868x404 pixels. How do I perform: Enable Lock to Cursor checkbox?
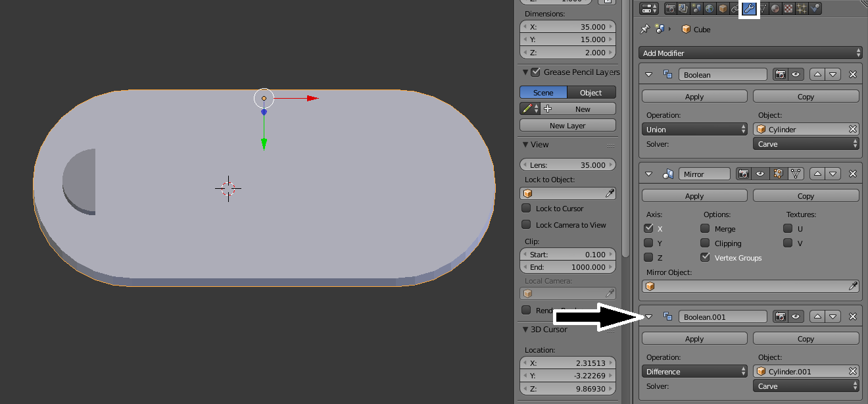point(526,208)
